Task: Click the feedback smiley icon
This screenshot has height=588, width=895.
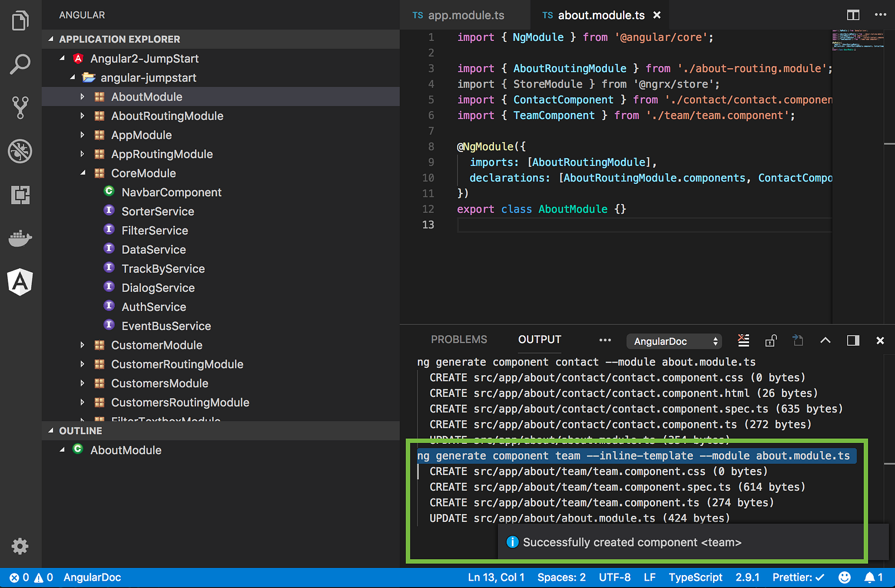Action: [845, 577]
